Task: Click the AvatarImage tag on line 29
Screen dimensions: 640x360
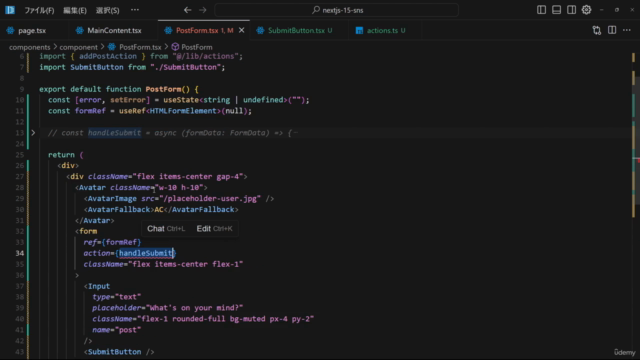Action: [x=112, y=198]
